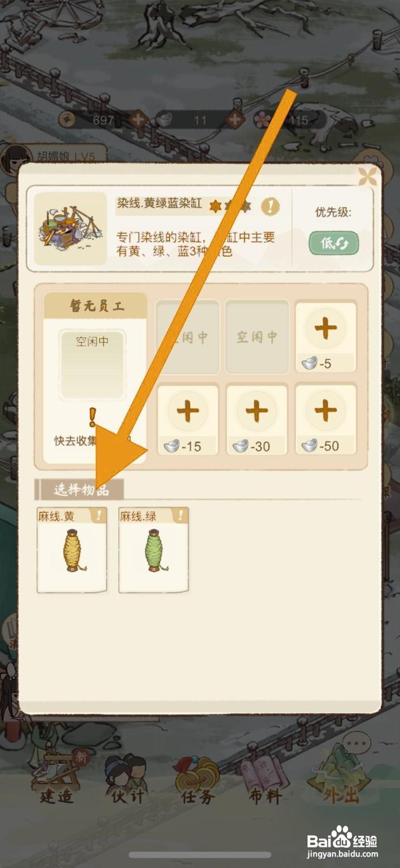
Task: Tap the plus button next to copper coins
Action: [x=138, y=119]
